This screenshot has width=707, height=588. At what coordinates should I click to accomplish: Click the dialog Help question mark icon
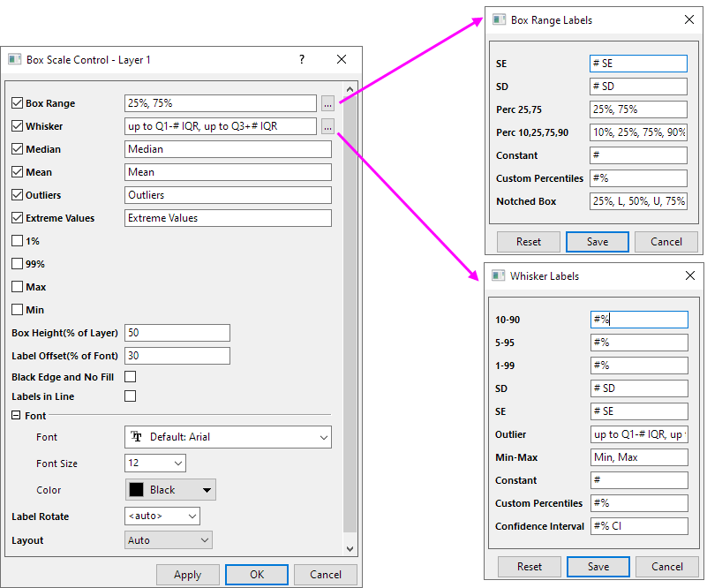coord(301,60)
